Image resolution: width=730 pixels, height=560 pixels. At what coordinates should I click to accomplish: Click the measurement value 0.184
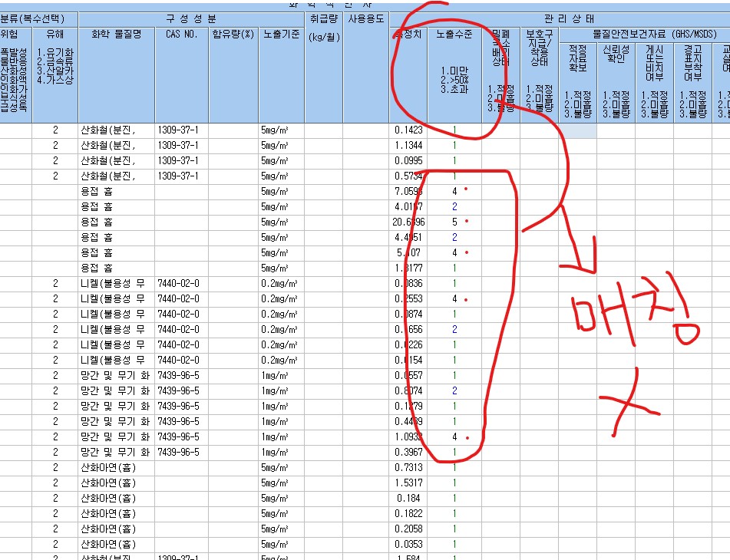pyautogui.click(x=408, y=498)
